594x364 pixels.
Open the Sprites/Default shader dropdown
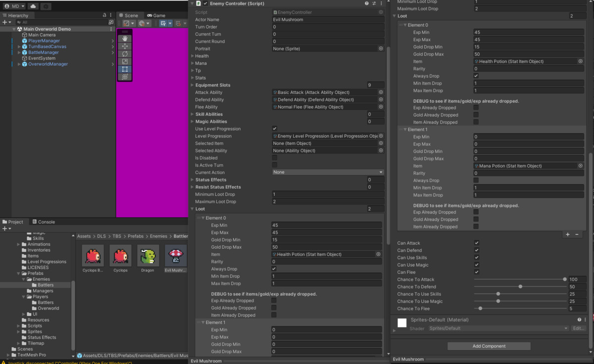pos(499,328)
